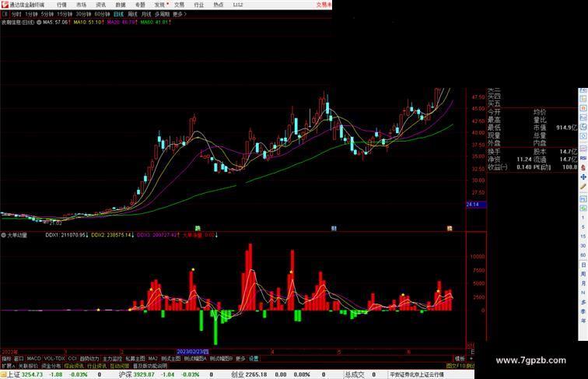Select the 窗口 indicator tab
This screenshot has height=379, width=588.
(19, 359)
